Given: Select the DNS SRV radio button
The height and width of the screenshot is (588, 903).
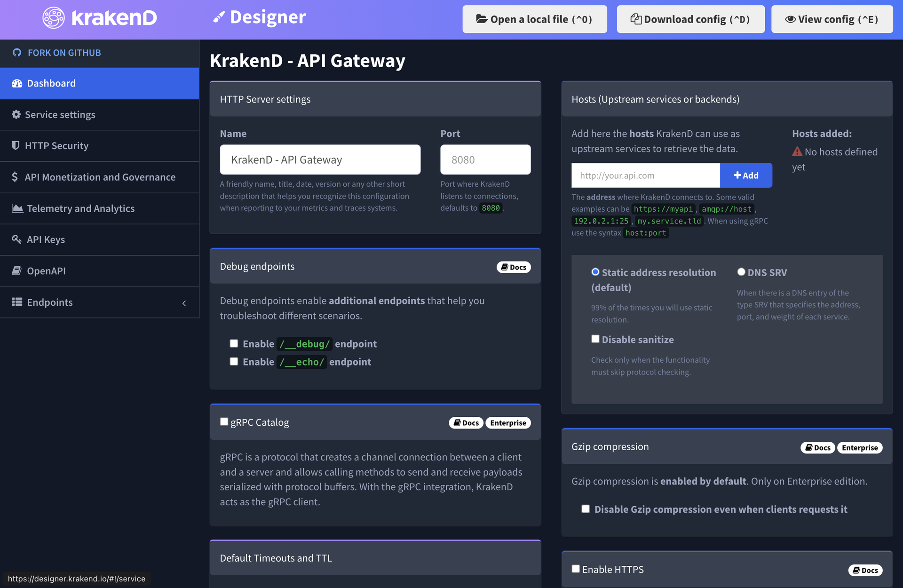Looking at the screenshot, I should pyautogui.click(x=741, y=272).
